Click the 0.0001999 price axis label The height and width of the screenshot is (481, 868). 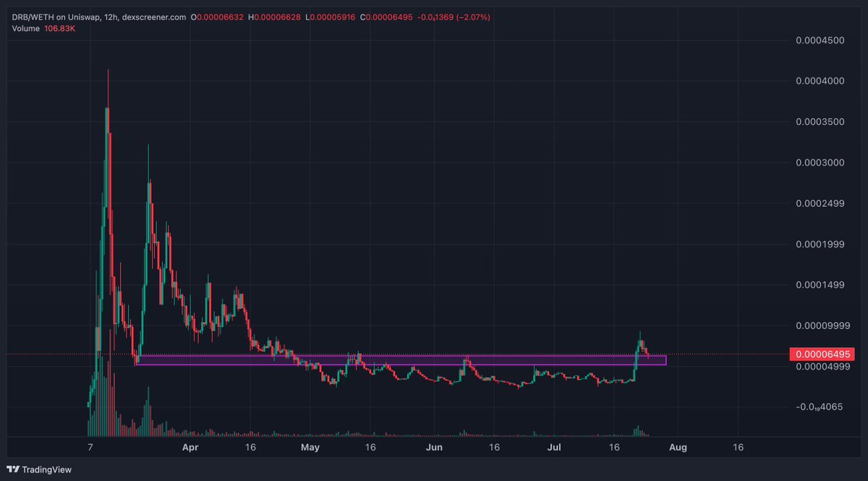click(x=820, y=244)
